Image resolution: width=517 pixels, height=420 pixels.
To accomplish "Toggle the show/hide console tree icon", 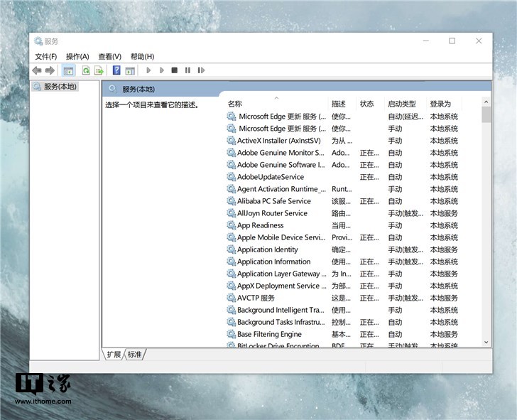I will 69,70.
